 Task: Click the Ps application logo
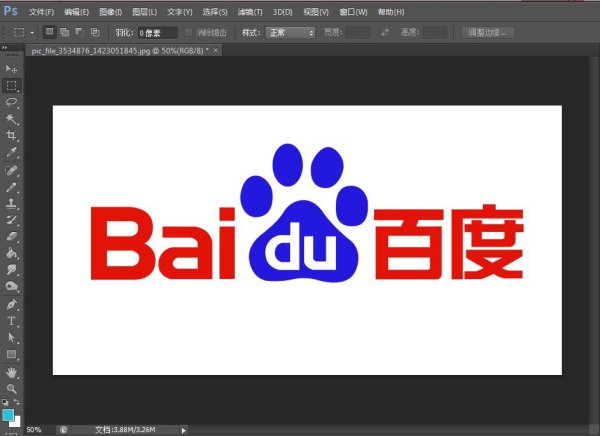(10, 11)
